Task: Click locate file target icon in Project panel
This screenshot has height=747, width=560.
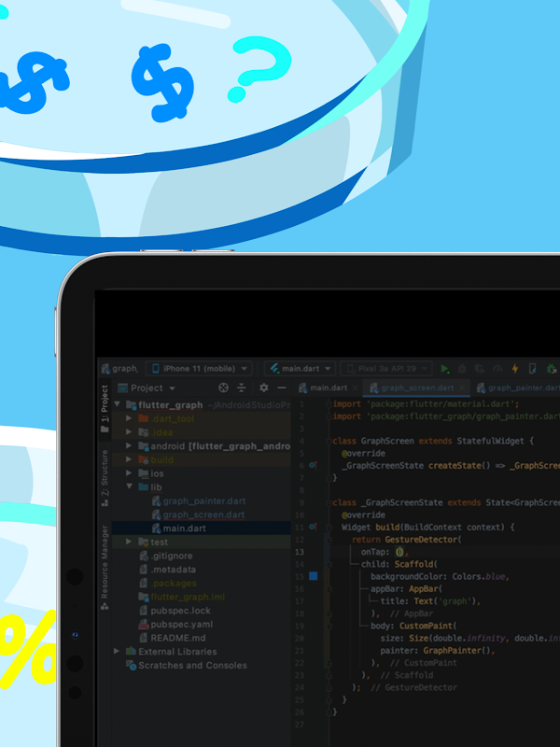Action: (223, 388)
